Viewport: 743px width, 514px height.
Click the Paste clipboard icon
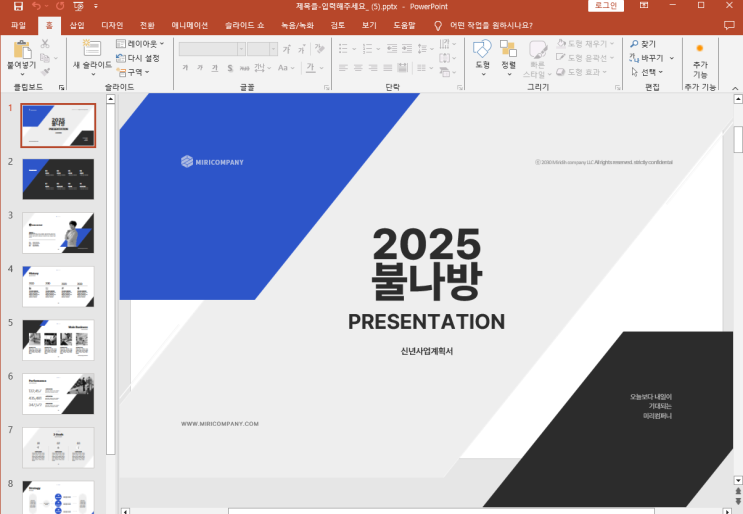click(22, 50)
